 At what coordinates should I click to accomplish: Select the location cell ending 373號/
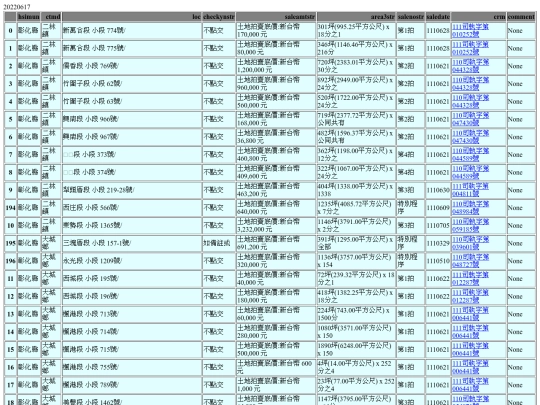point(132,155)
